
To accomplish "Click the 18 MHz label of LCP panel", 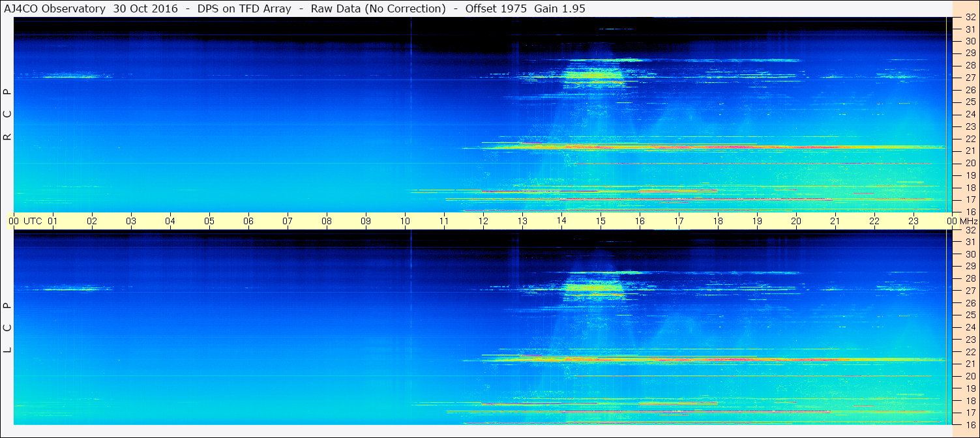I will [970, 400].
